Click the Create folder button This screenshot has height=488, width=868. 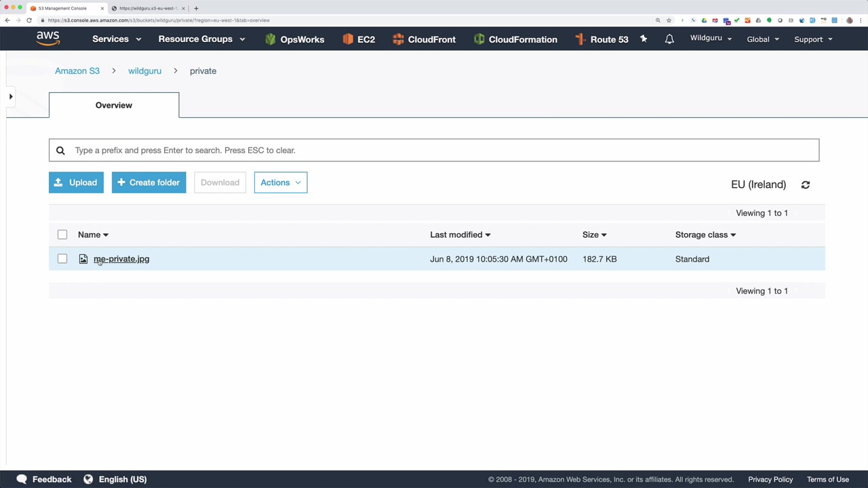(149, 182)
